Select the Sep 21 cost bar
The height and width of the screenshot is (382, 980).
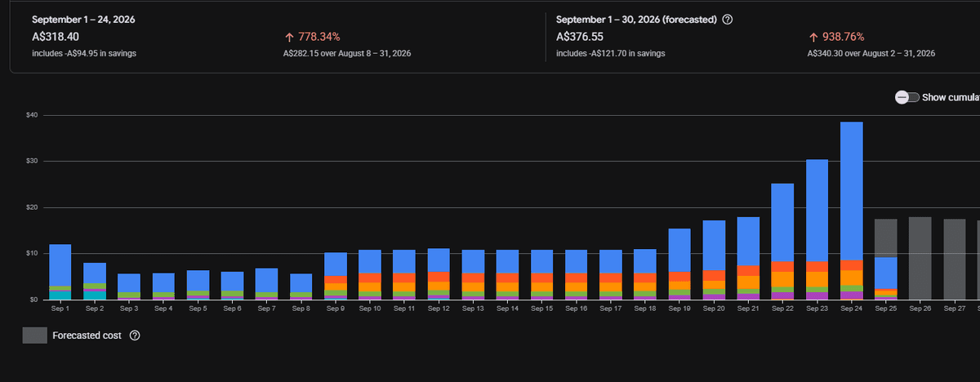tap(748, 258)
